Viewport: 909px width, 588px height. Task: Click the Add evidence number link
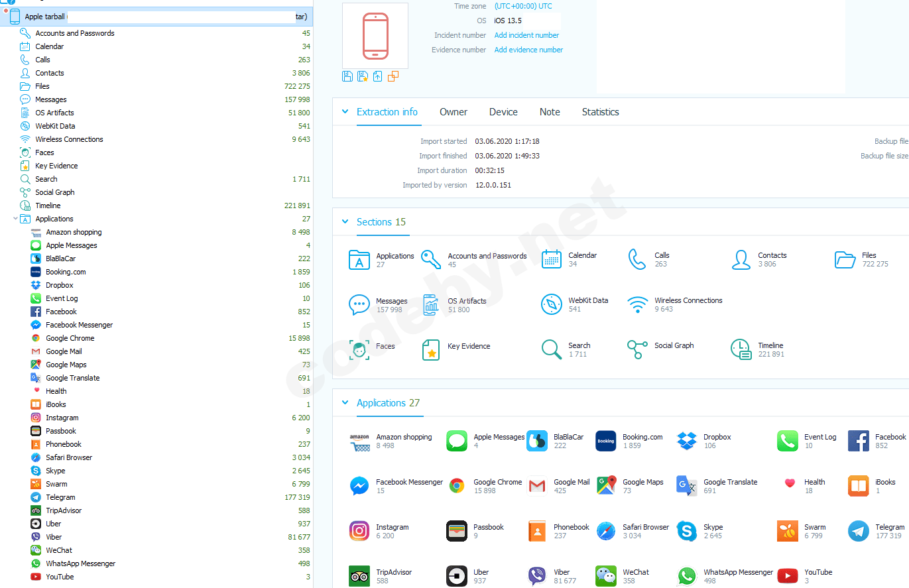pos(528,50)
